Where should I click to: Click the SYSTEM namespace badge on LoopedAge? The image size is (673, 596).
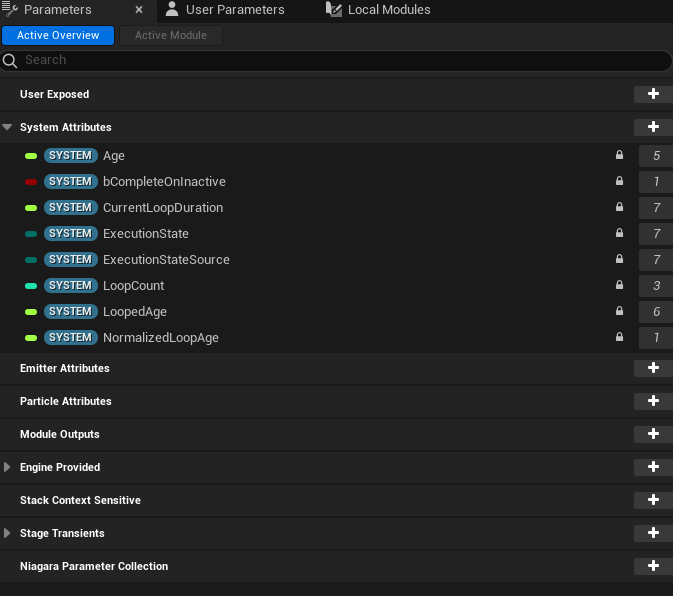pyautogui.click(x=71, y=312)
